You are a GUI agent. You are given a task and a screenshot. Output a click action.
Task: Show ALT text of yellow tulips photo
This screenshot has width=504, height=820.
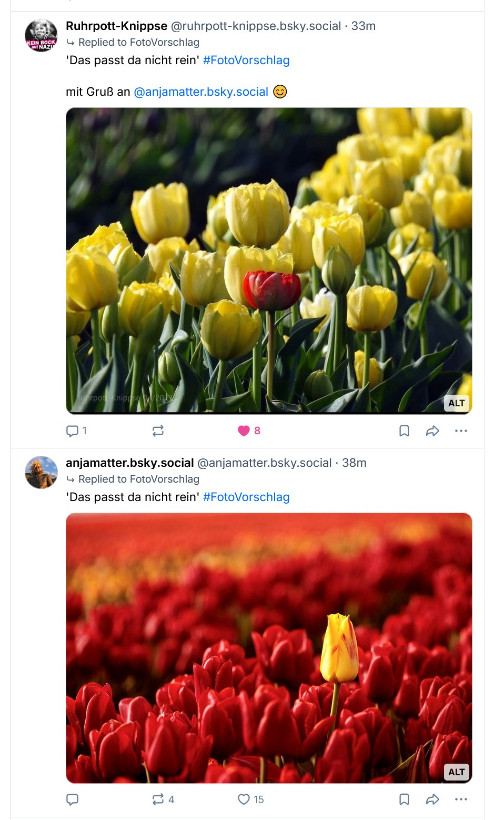coord(456,403)
